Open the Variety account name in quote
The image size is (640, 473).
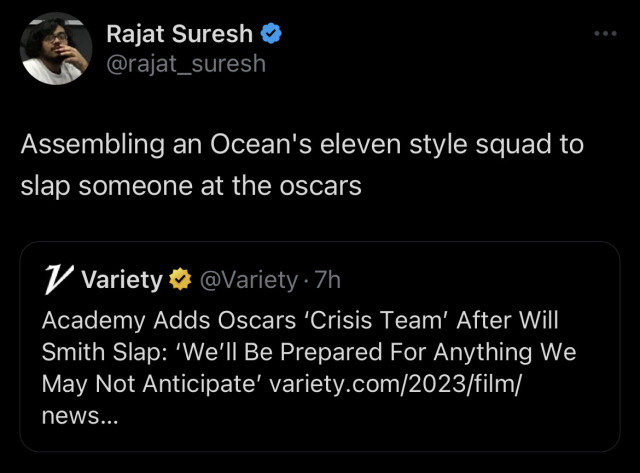pyautogui.click(x=121, y=280)
